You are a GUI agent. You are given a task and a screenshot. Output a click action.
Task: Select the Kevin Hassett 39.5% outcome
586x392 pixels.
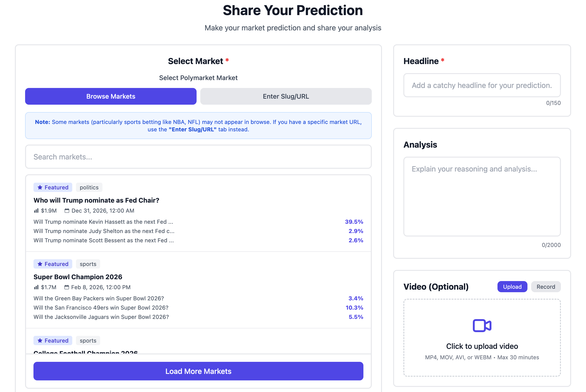point(198,222)
